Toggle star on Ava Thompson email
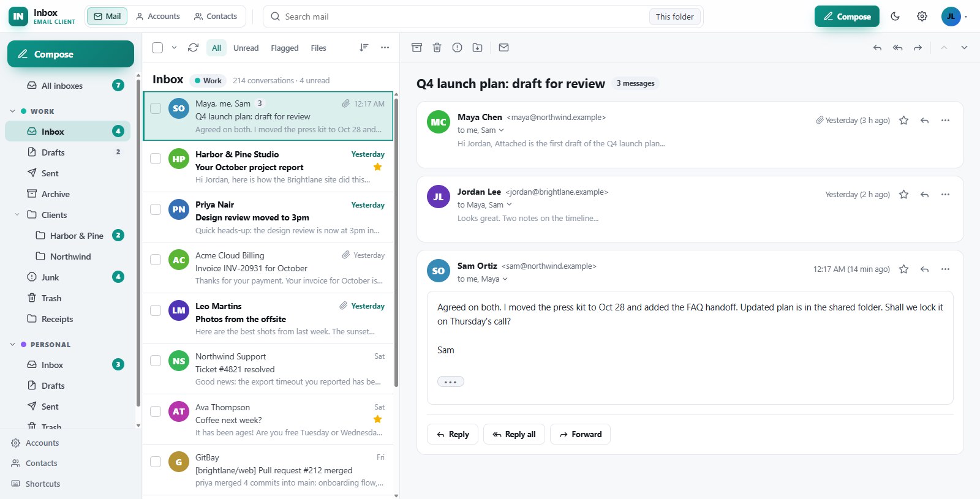Viewport: 980px width, 499px height. 377,419
